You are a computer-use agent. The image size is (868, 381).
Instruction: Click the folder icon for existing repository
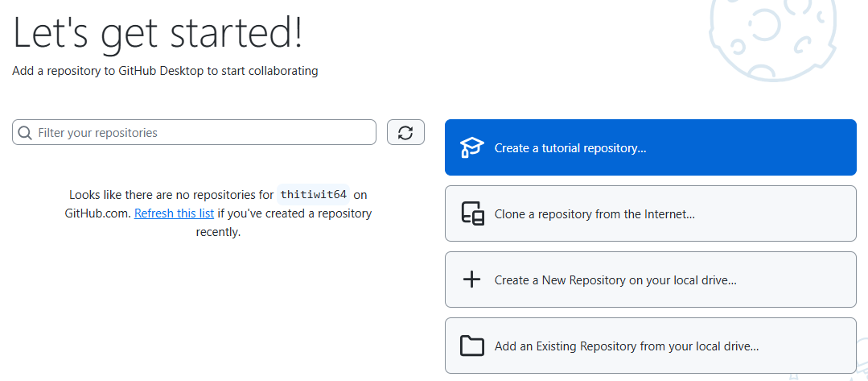click(471, 346)
